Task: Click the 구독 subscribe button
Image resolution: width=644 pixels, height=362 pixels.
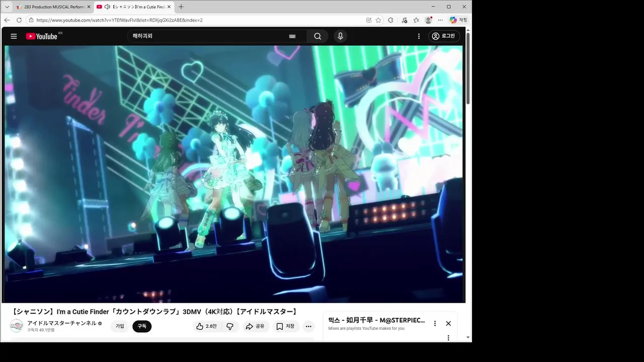Action: click(142, 326)
